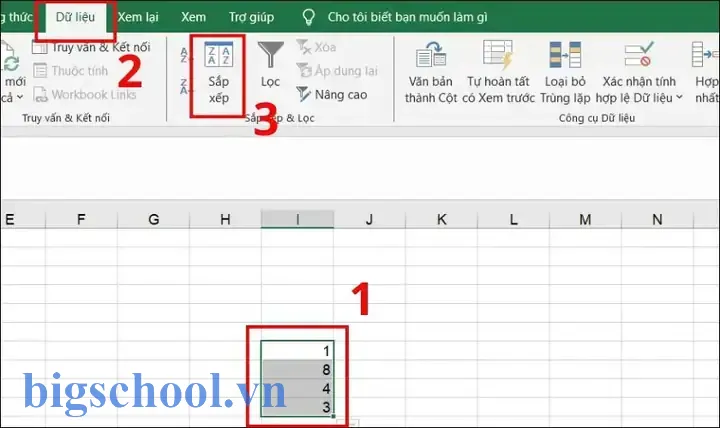This screenshot has width=720, height=428.
Task: Sort descending with the Z-A icon
Action: pyautogui.click(x=184, y=86)
